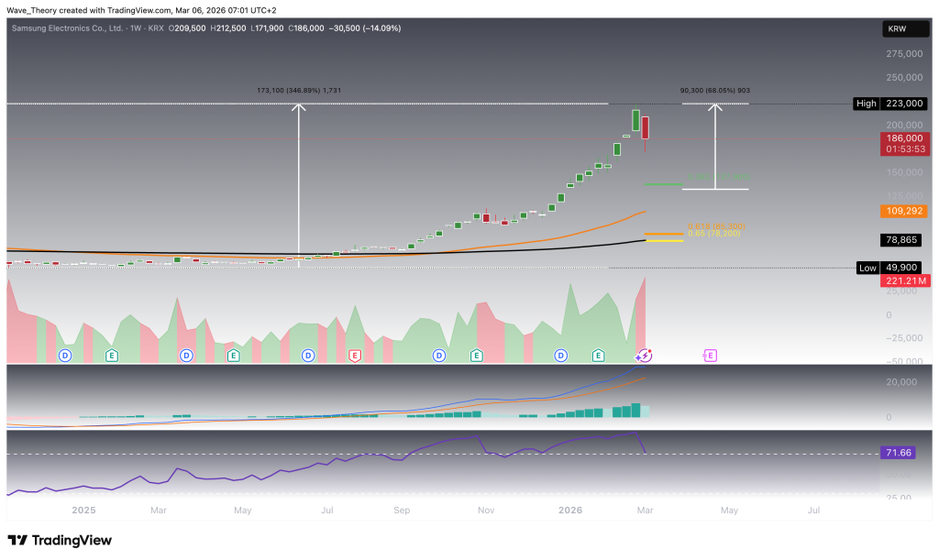Open the TradingView logo at bottom left
The height and width of the screenshot is (560, 939).
(x=60, y=540)
